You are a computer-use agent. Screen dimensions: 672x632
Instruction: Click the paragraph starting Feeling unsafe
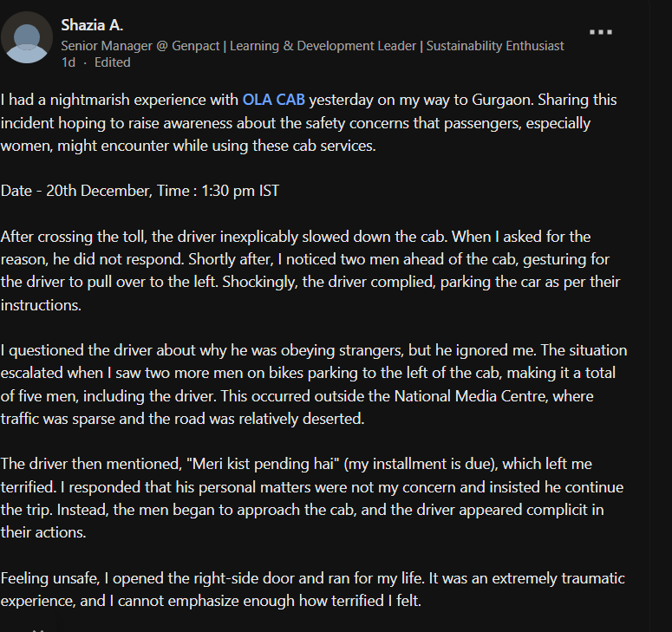click(312, 590)
